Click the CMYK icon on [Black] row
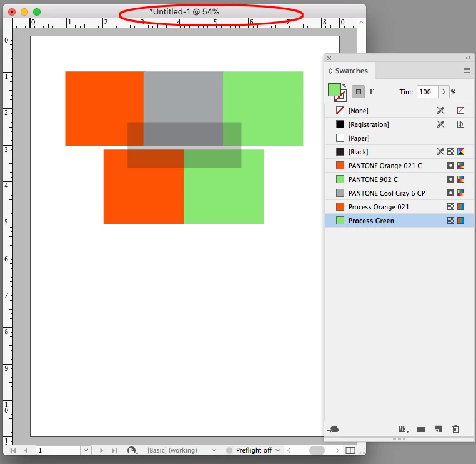This screenshot has width=476, height=464. [x=460, y=151]
